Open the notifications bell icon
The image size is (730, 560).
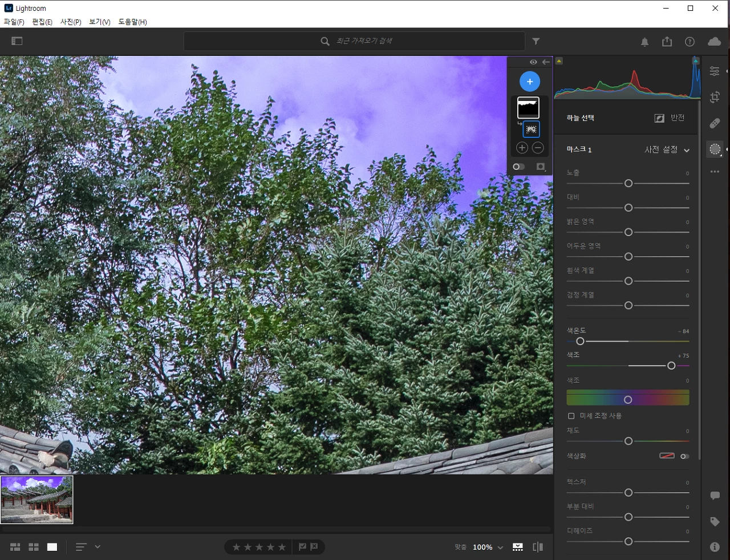[x=644, y=42]
